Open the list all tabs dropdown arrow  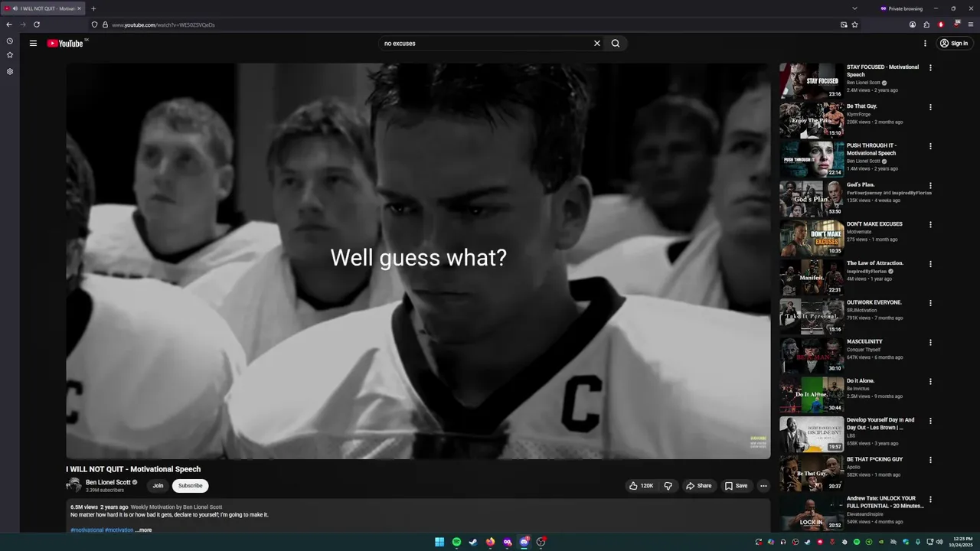[854, 8]
